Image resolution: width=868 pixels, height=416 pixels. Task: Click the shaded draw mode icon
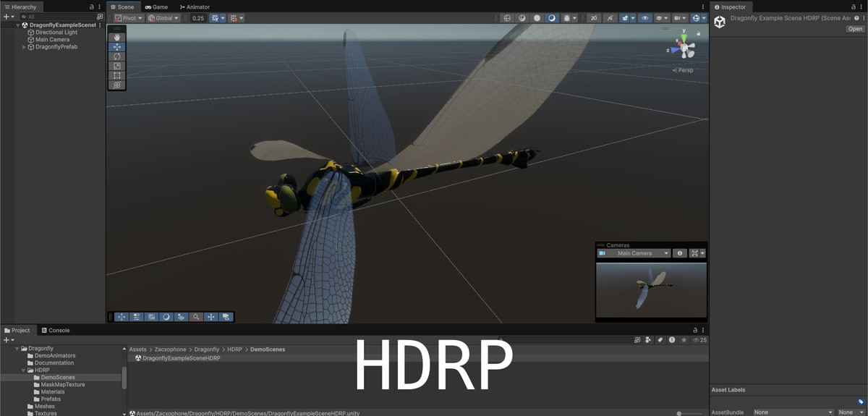click(552, 18)
